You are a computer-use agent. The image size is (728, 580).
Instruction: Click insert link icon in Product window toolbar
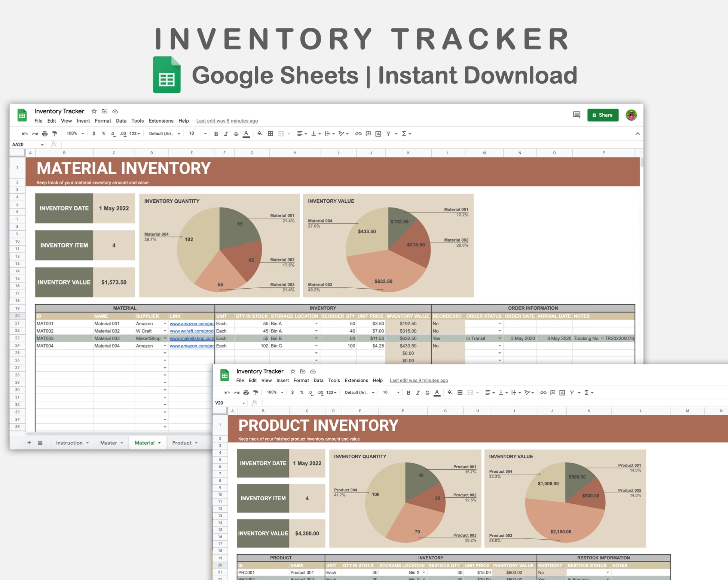[543, 392]
